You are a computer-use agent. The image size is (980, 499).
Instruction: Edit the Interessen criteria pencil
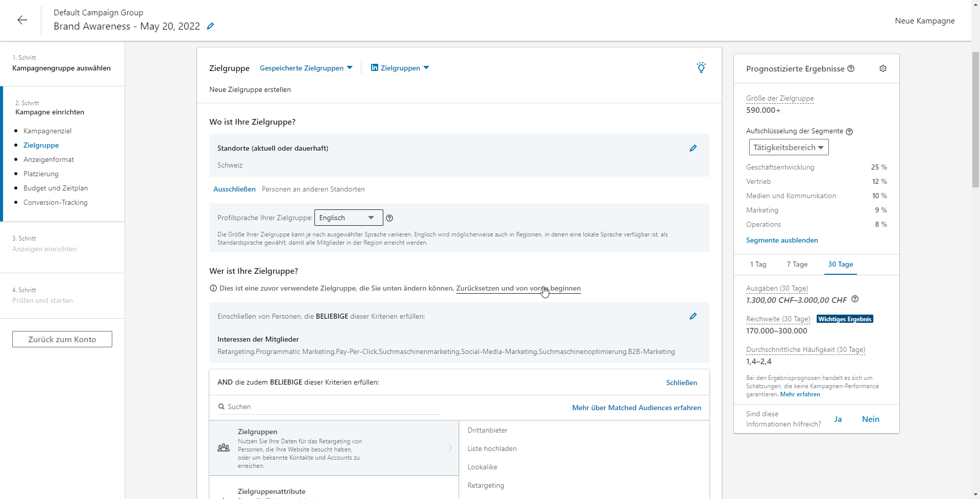[x=693, y=316]
